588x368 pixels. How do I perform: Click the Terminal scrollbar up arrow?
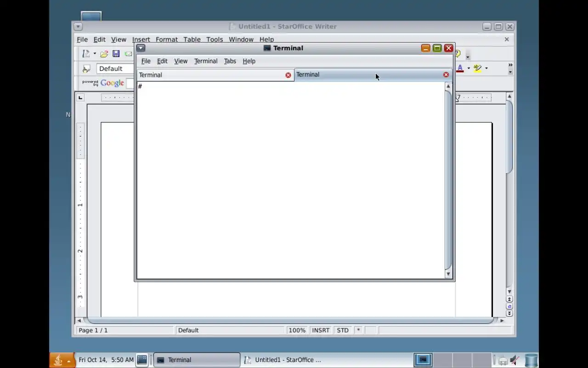pos(448,86)
